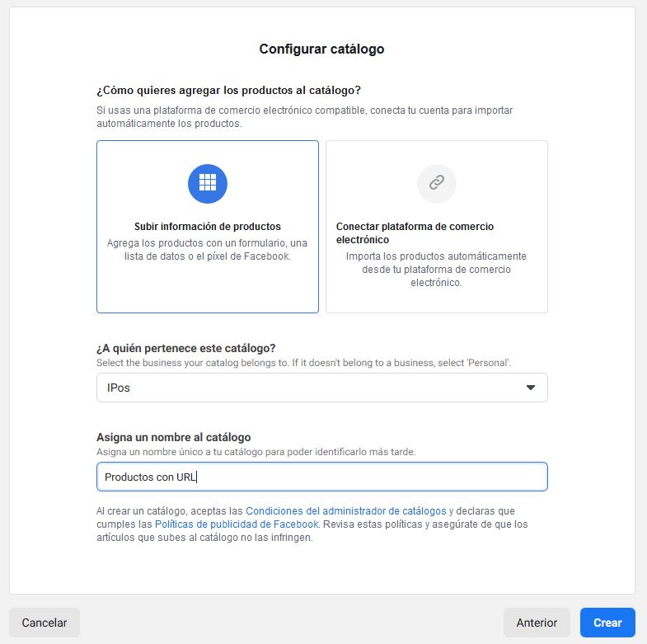647x644 pixels.
Task: Open Condiciones del administrador de catálogos link
Action: tap(346, 511)
